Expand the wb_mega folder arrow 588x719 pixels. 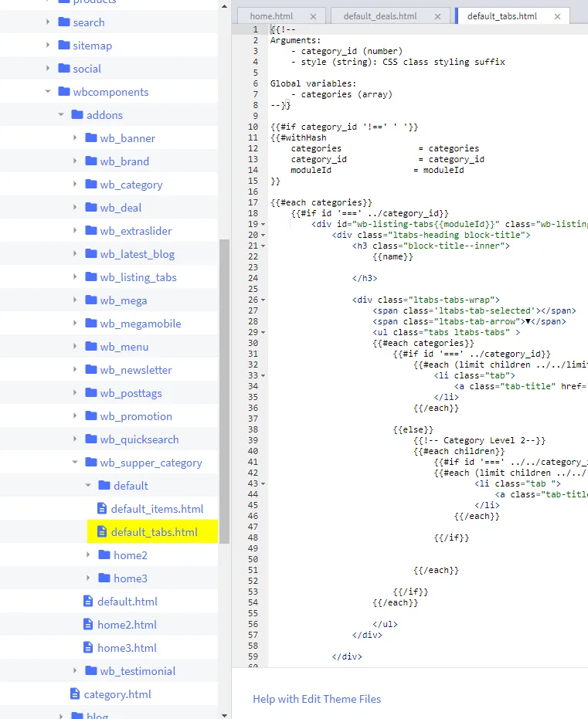[x=75, y=300]
